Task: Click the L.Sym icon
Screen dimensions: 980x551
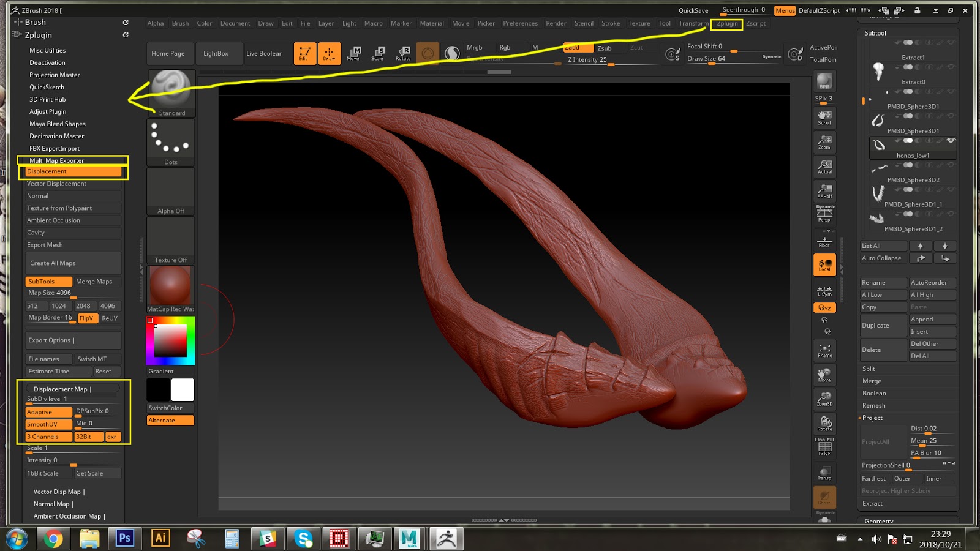Action: pyautogui.click(x=824, y=290)
